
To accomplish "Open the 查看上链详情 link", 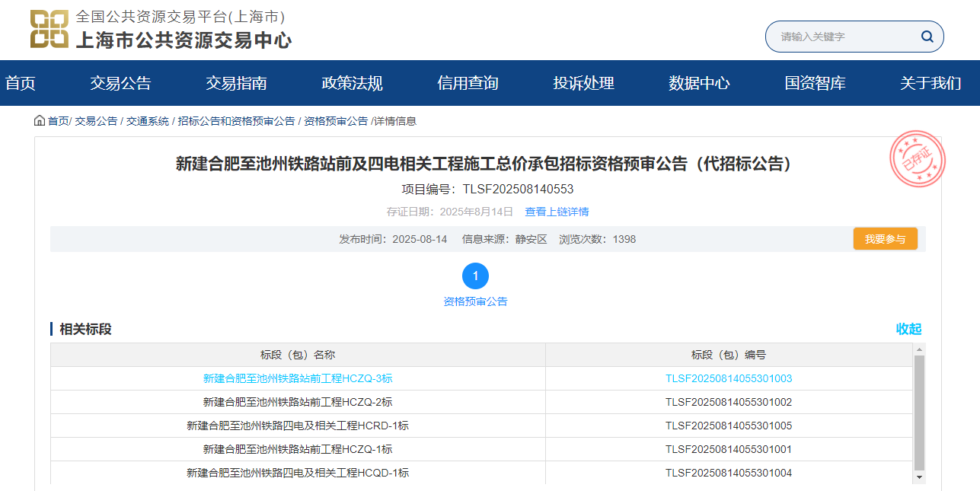I will click(x=557, y=212).
